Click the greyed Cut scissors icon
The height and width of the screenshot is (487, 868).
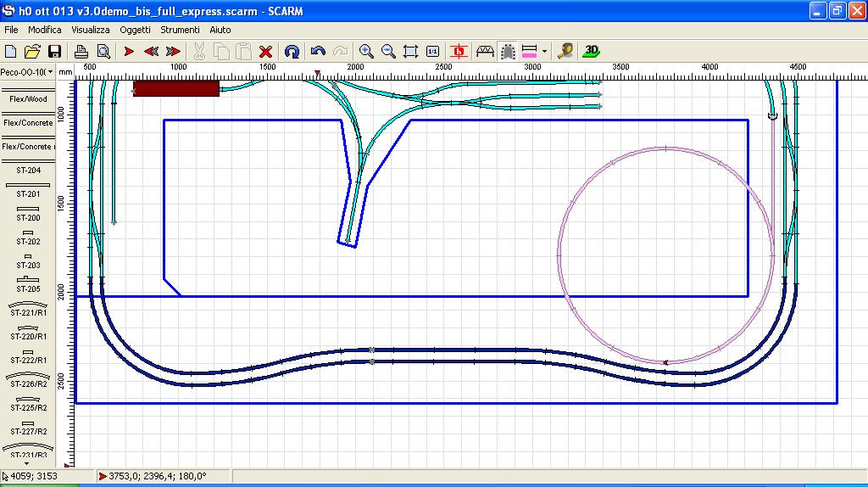(199, 52)
